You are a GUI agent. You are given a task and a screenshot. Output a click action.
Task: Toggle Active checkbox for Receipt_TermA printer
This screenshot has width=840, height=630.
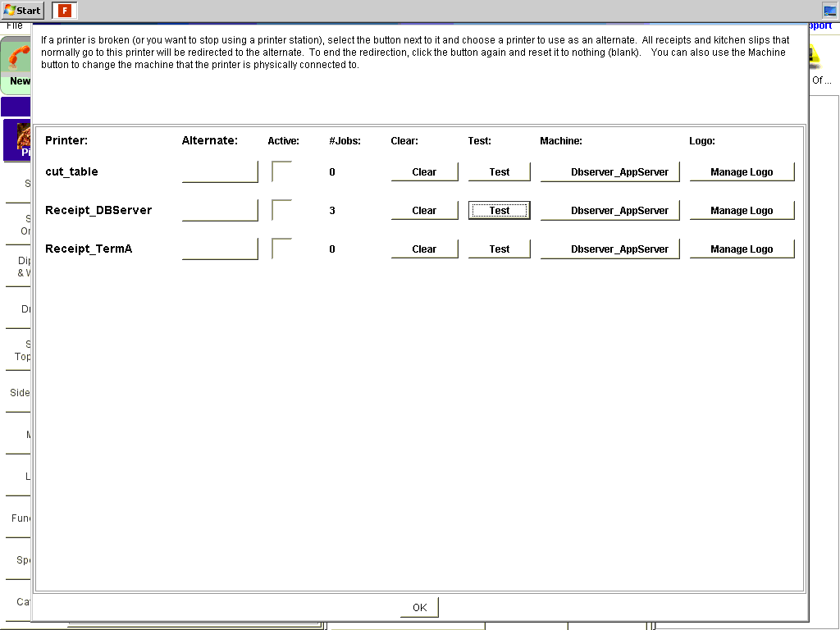pos(281,249)
